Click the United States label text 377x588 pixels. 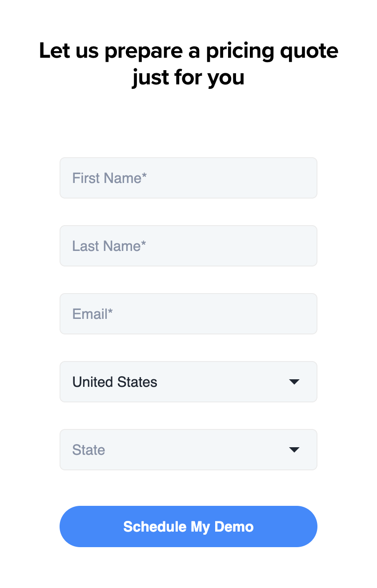[115, 381]
